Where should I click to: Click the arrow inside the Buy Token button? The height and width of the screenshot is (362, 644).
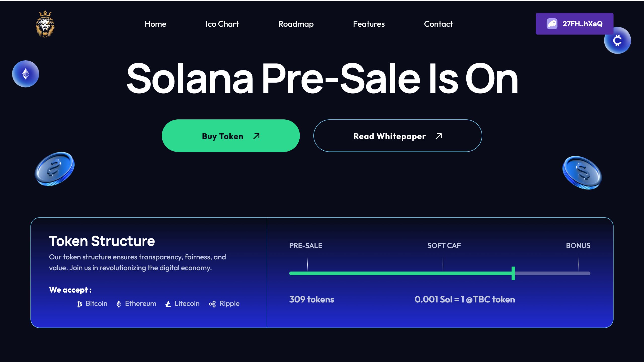click(256, 136)
